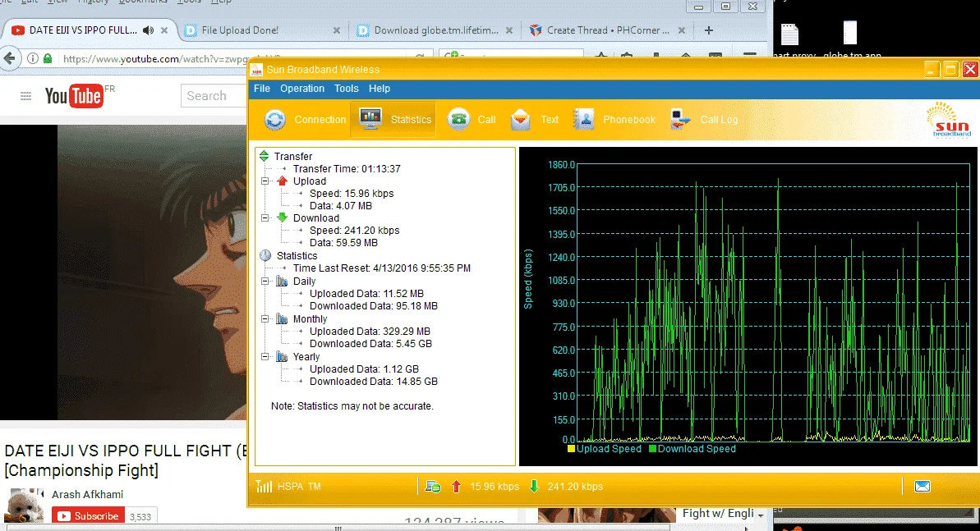Click the HSPA signal strength icon
The image size is (980, 531).
pos(264,486)
